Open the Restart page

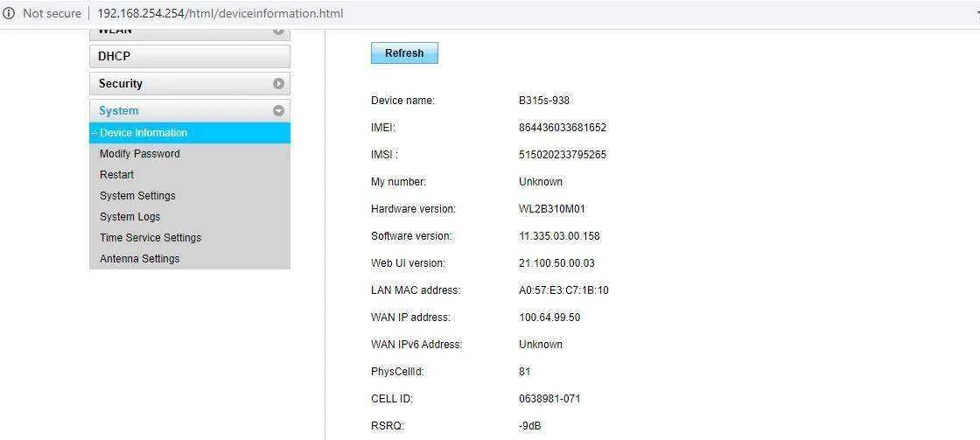(117, 175)
